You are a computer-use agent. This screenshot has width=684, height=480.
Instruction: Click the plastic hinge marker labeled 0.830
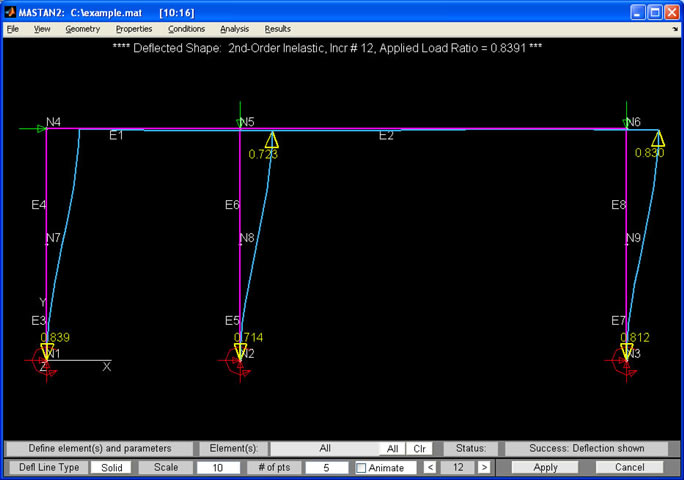tap(658, 139)
